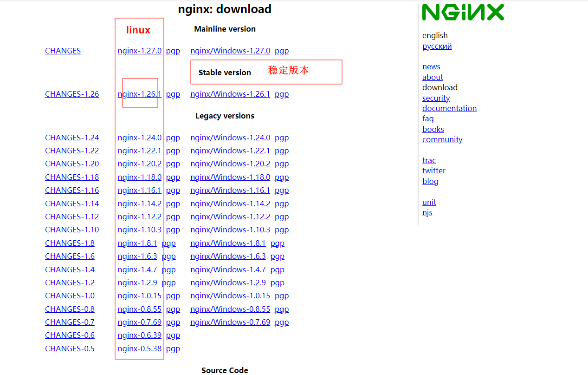Download nginx-0.7.69
Viewport: 588px width, 375px height.
[140, 322]
